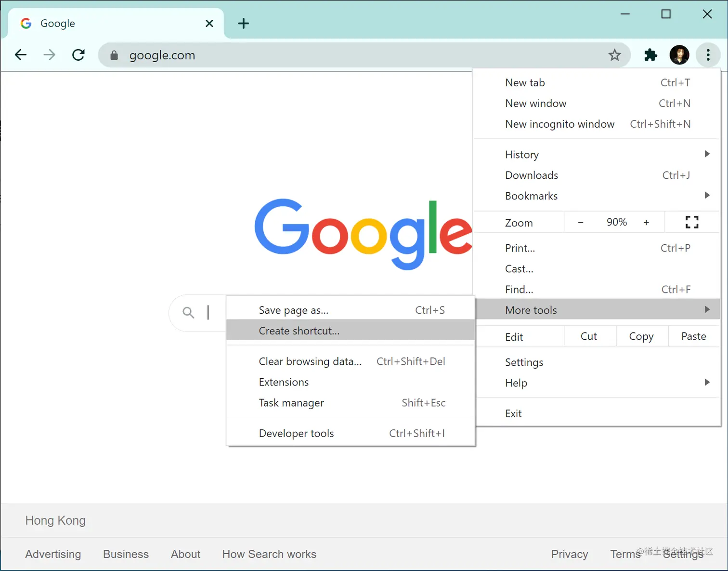Increase zoom with the plus button
The image size is (728, 571).
646,222
